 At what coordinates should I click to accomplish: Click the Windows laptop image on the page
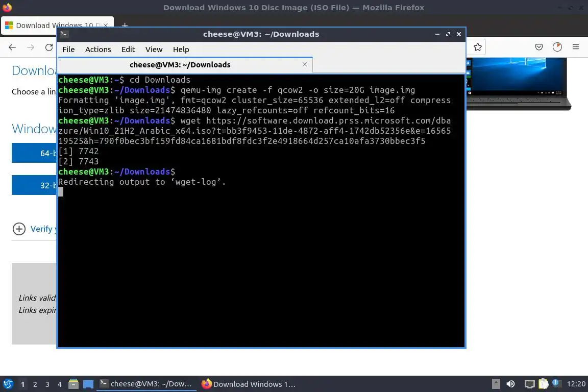coord(519,84)
